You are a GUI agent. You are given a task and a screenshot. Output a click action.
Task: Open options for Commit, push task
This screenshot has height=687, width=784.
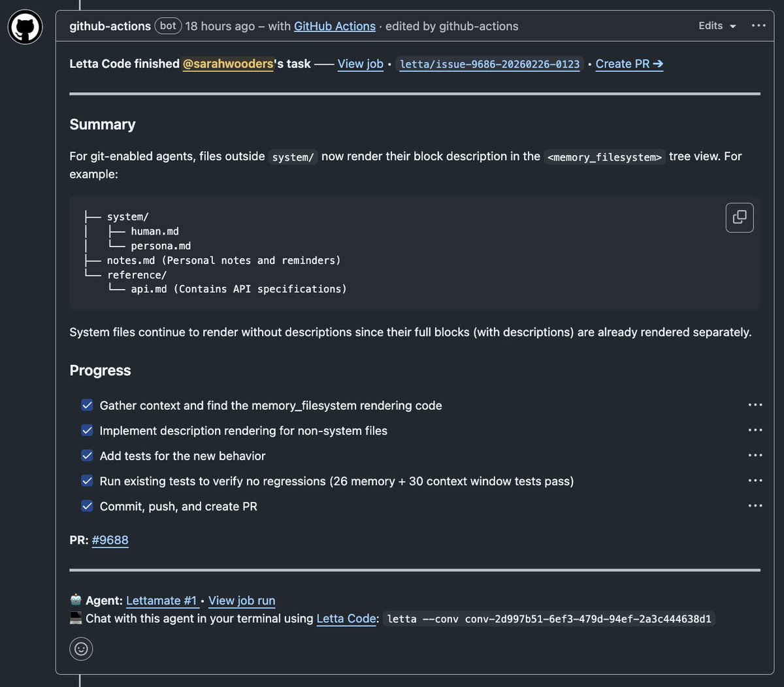755,506
